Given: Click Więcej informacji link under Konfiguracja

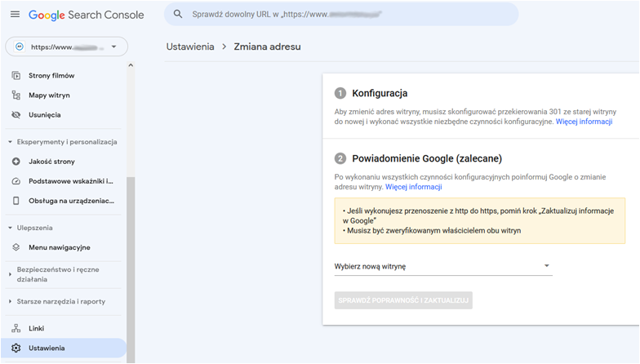Looking at the screenshot, I should click(584, 122).
